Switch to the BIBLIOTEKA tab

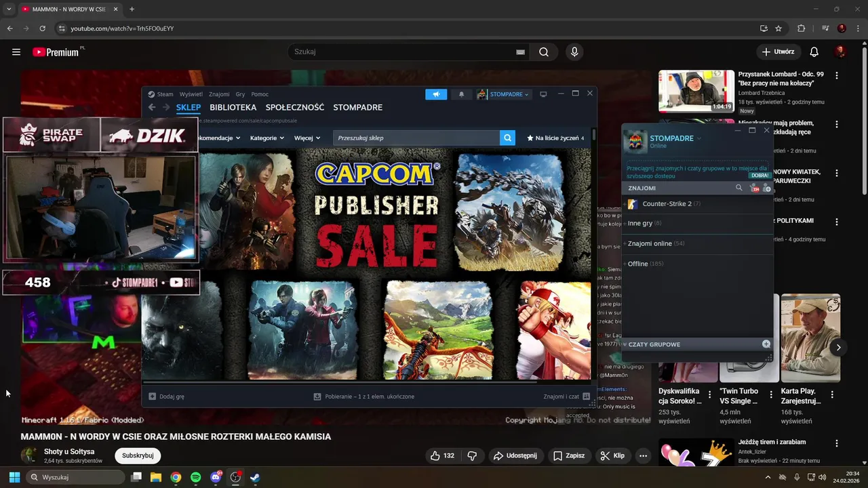(x=233, y=108)
